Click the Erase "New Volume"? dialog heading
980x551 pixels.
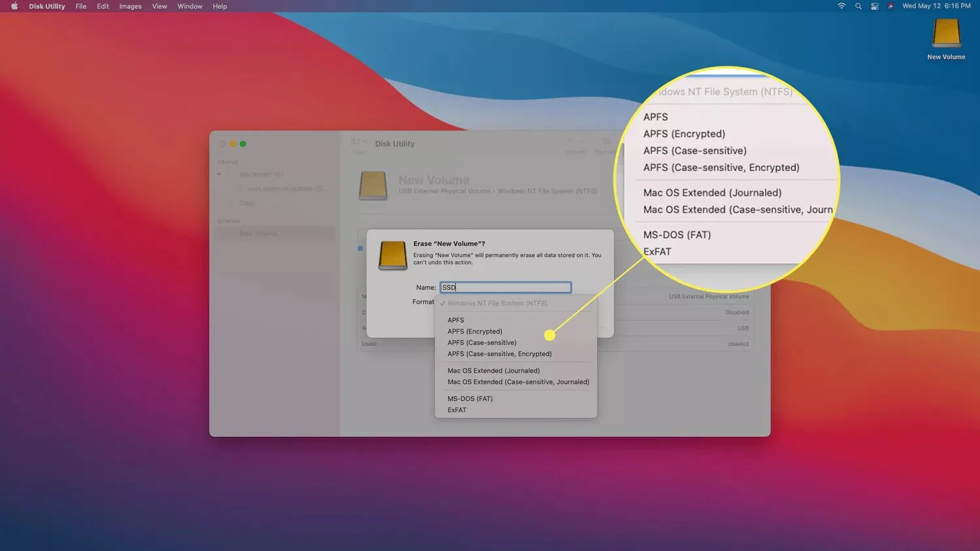[x=449, y=244]
